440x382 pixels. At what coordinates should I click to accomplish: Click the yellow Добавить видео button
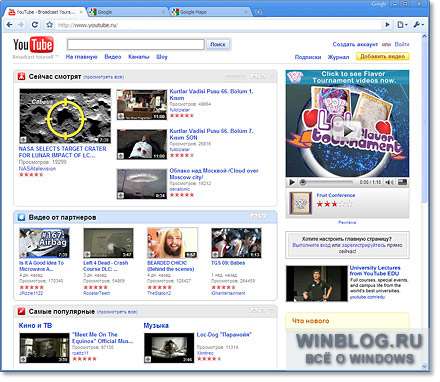click(383, 56)
